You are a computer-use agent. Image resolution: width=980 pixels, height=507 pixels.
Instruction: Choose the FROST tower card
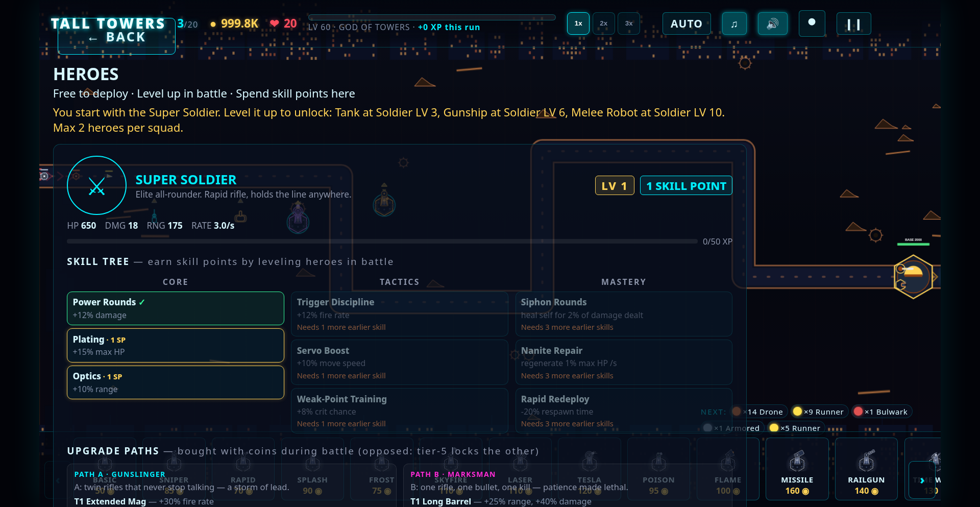coord(382,469)
